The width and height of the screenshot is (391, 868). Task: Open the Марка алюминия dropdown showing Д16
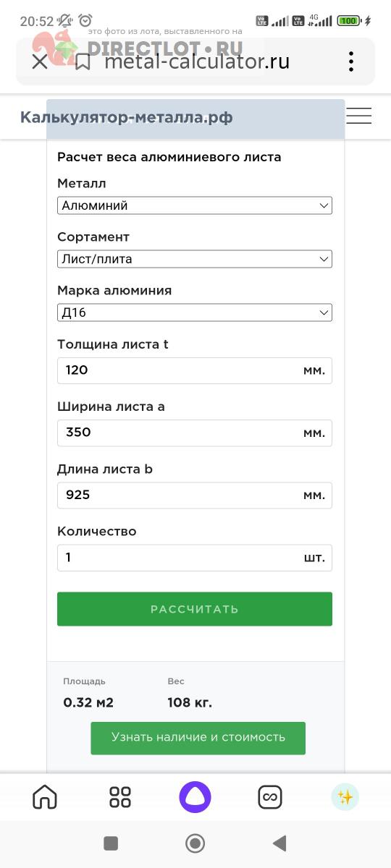195,312
